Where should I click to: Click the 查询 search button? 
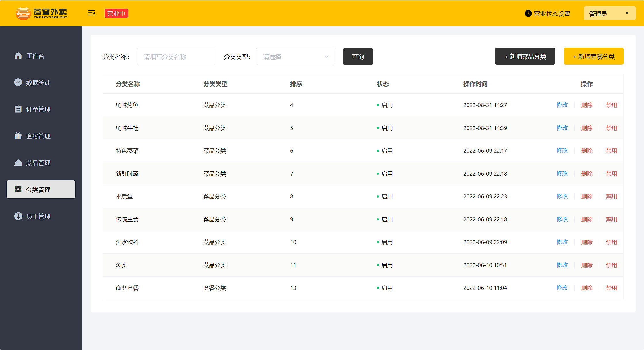358,56
